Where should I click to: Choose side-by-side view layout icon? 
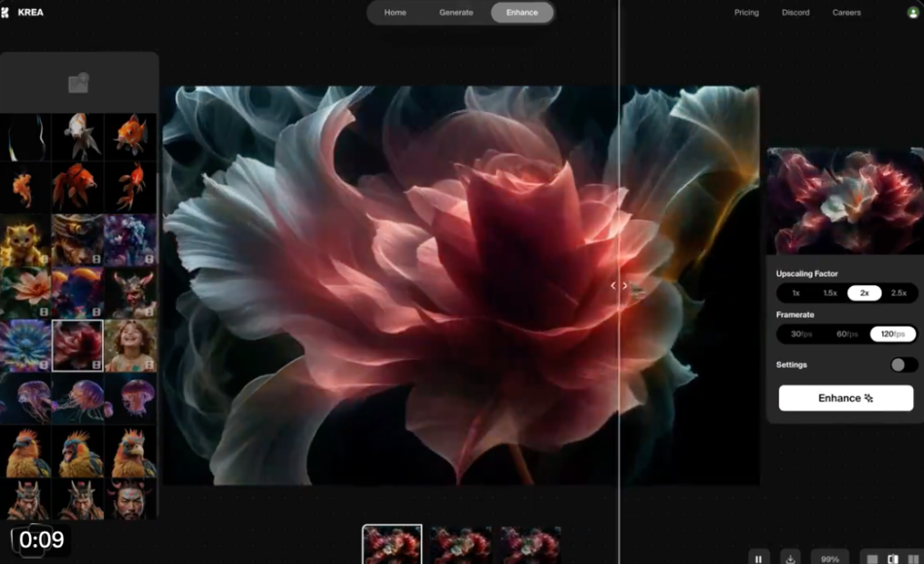point(912,559)
